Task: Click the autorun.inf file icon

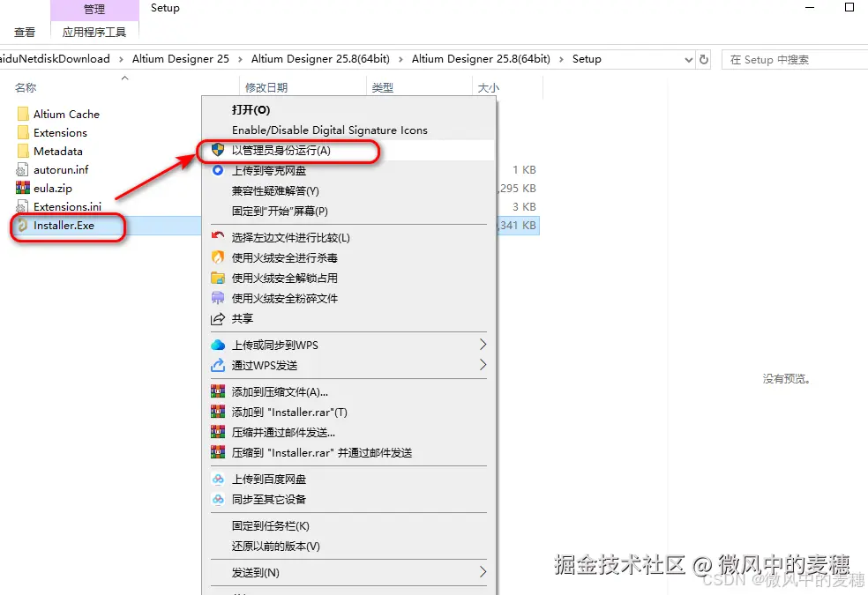Action: click(x=22, y=170)
